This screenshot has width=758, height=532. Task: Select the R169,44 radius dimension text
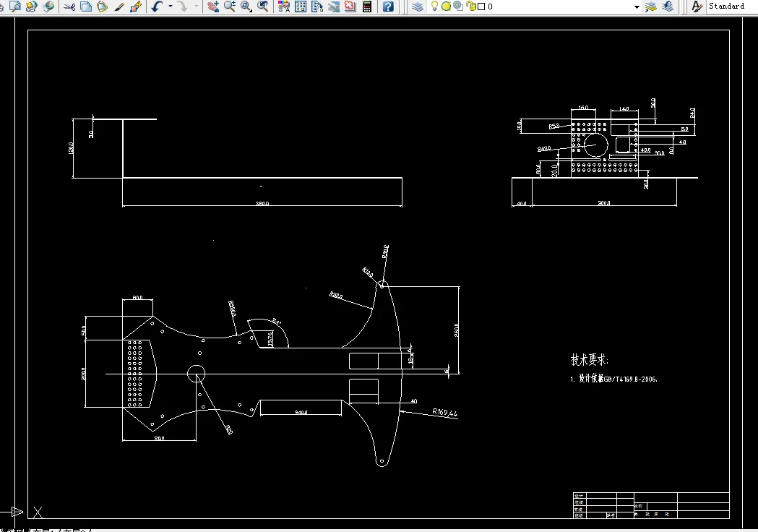(x=444, y=413)
